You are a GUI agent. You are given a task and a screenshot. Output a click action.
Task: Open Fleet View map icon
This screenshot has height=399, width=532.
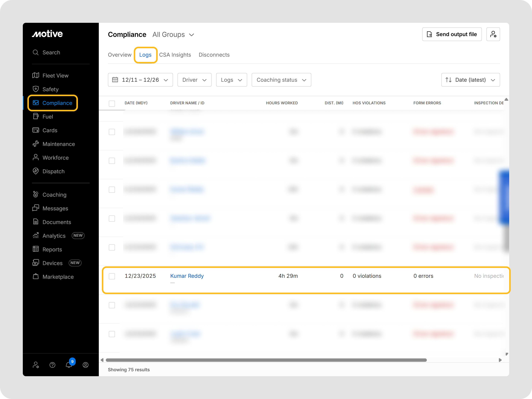click(36, 75)
